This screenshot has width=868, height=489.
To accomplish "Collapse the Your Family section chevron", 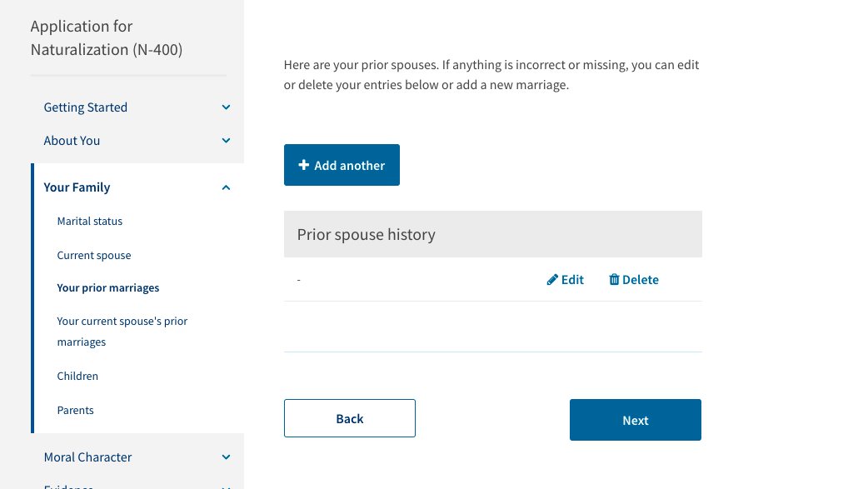I will [x=226, y=187].
